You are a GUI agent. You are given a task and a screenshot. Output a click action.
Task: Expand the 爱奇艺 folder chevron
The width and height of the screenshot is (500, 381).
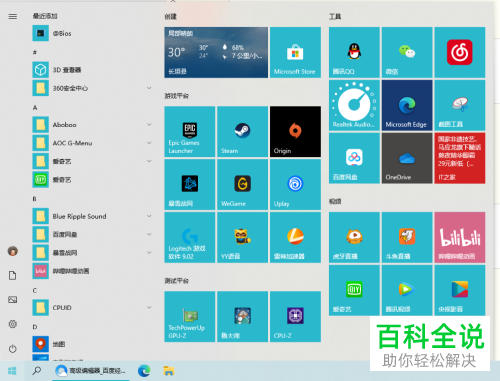click(149, 161)
